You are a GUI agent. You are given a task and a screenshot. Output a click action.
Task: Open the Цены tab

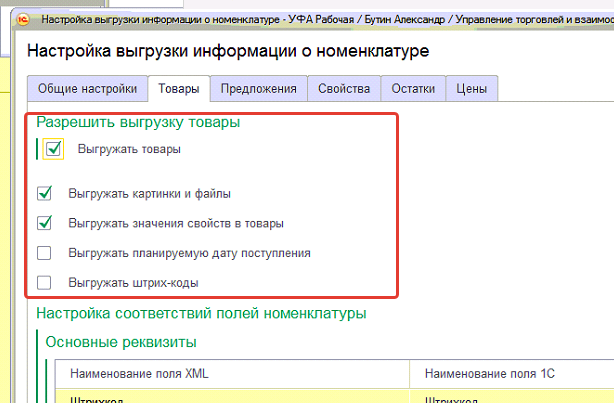point(471,89)
